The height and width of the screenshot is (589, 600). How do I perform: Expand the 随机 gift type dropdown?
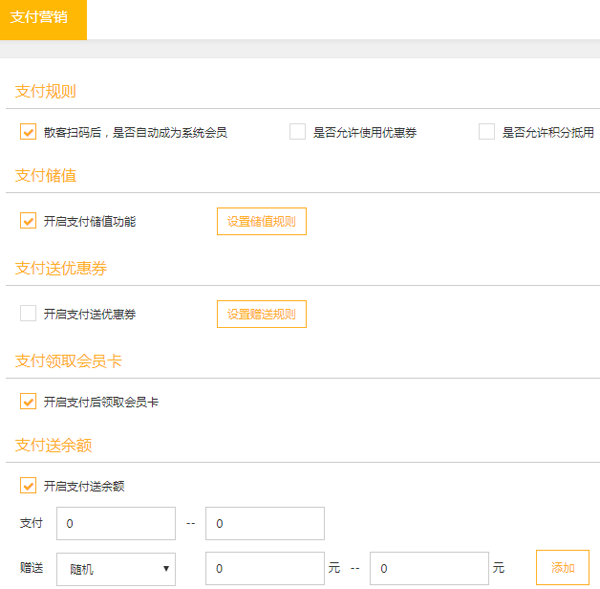click(116, 569)
